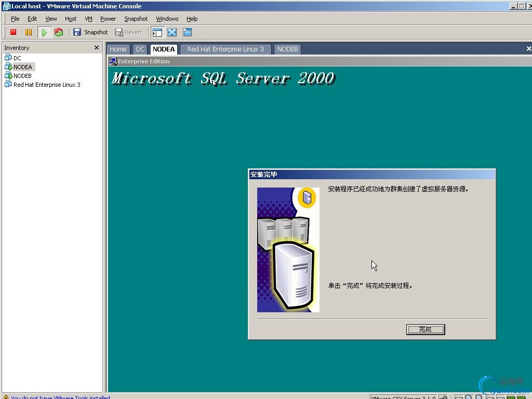Switch to the NODEB tab
The width and height of the screenshot is (532, 399).
(x=288, y=49)
